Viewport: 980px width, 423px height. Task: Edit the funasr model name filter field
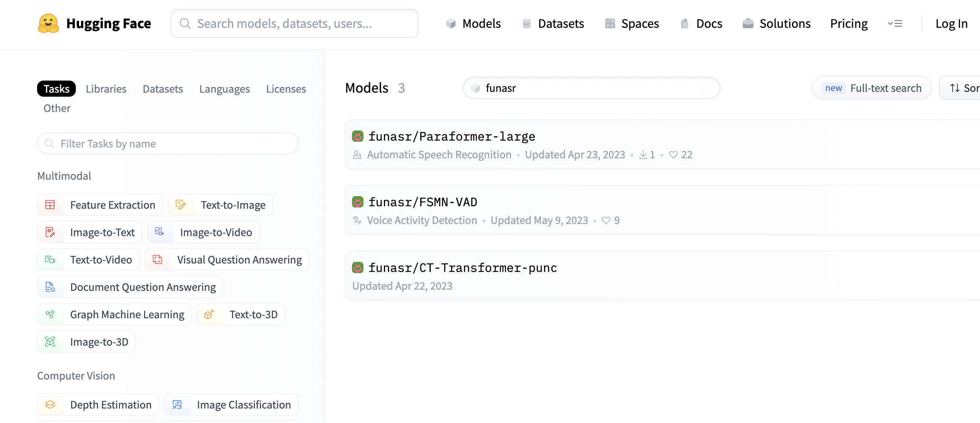[x=591, y=88]
